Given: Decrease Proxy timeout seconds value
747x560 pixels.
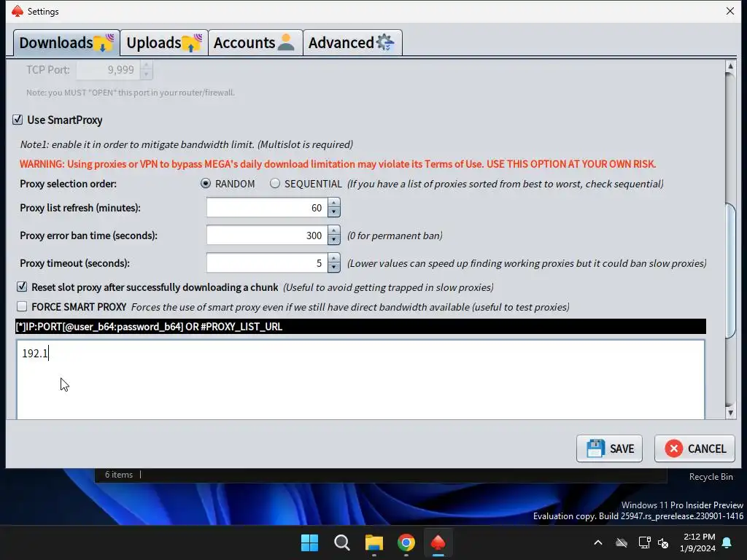Looking at the screenshot, I should 334,268.
